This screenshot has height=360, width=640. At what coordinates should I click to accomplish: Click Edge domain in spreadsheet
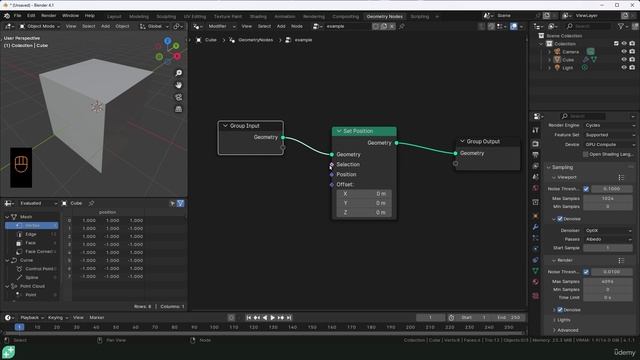(31, 234)
